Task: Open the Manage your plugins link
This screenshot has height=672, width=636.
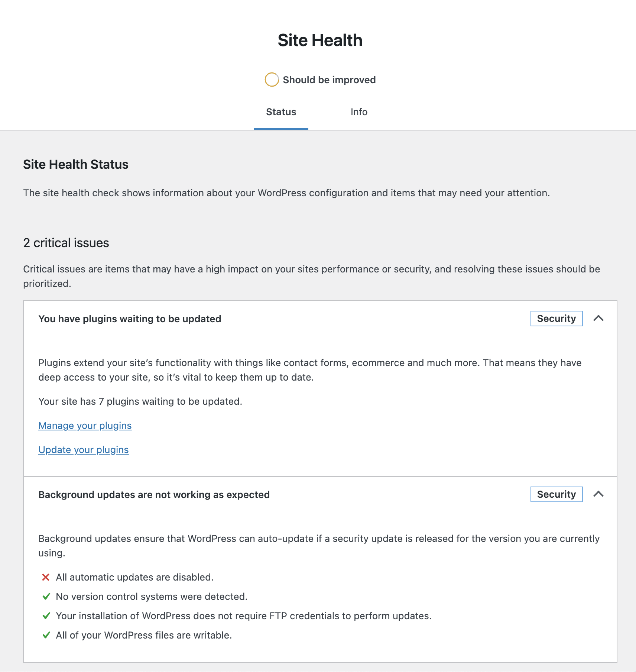Action: 85,426
